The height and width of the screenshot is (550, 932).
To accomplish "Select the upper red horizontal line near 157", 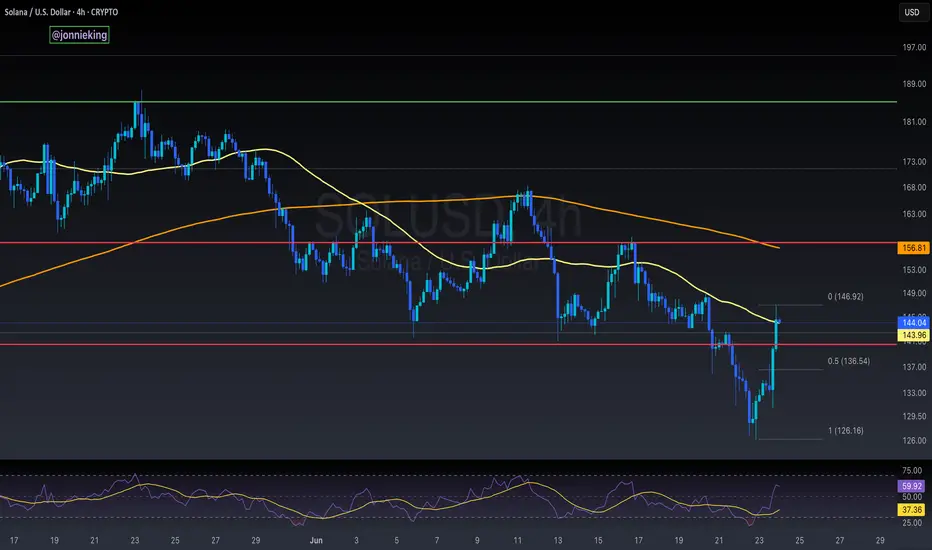I will coord(448,243).
